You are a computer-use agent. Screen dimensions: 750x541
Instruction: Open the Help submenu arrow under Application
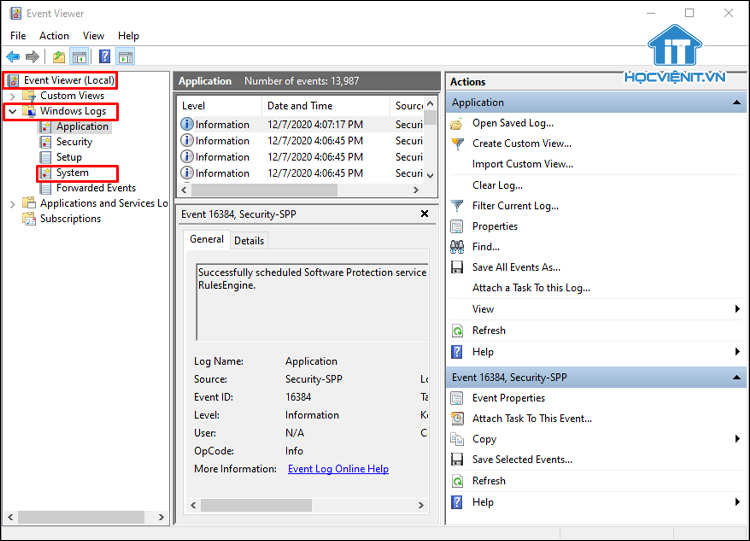737,352
